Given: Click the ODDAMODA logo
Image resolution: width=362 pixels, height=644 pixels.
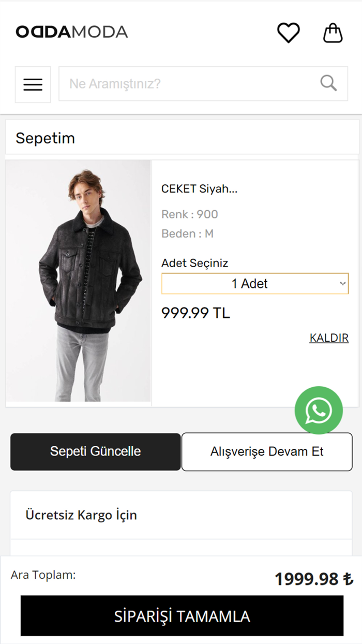Looking at the screenshot, I should (71, 32).
